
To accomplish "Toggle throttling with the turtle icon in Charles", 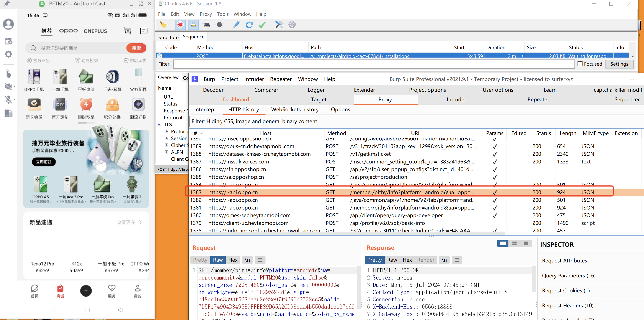I will [x=206, y=25].
